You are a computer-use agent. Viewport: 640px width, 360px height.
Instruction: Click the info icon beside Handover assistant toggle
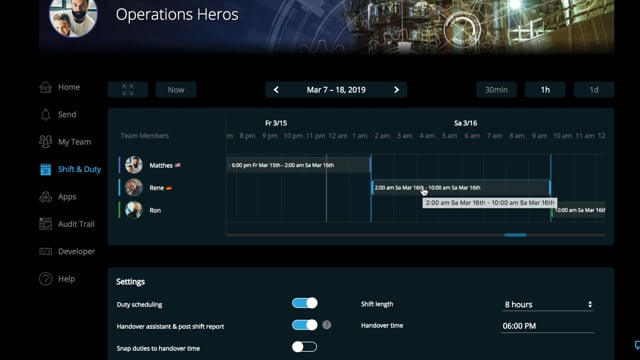pyautogui.click(x=327, y=325)
